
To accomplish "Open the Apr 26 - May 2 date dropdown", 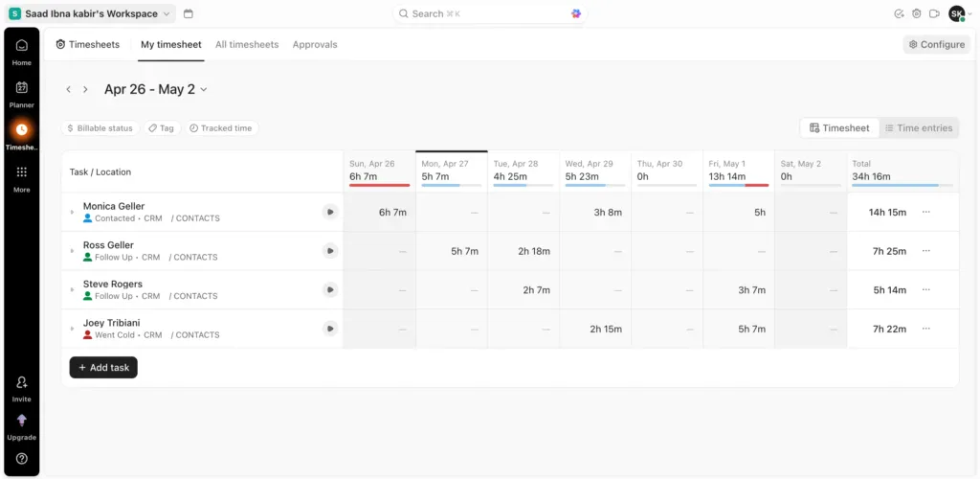I will click(155, 89).
